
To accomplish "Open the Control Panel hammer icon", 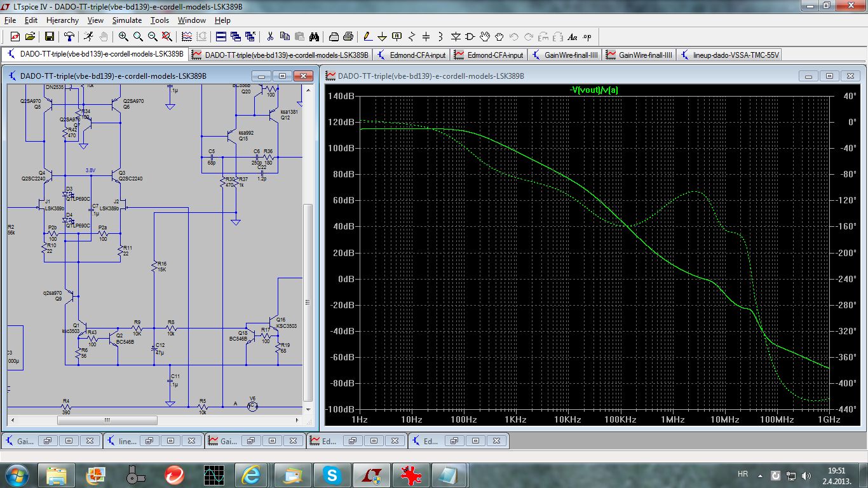I will (x=69, y=37).
